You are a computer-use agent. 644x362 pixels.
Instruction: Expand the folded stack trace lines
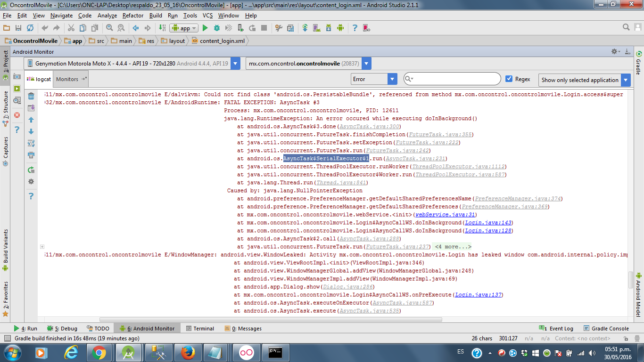(x=42, y=247)
